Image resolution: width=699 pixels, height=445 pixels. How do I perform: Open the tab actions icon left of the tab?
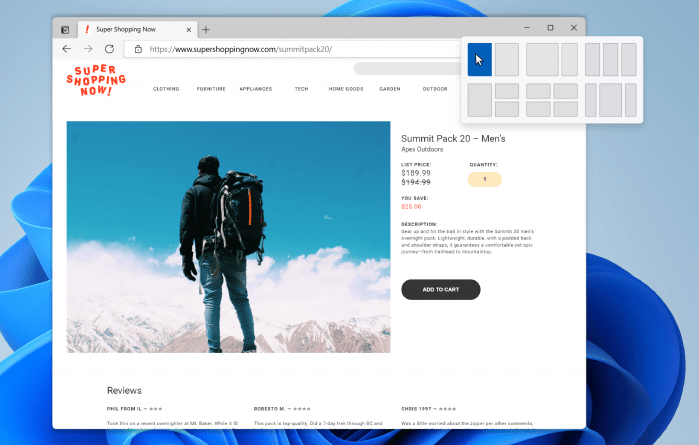[x=65, y=30]
